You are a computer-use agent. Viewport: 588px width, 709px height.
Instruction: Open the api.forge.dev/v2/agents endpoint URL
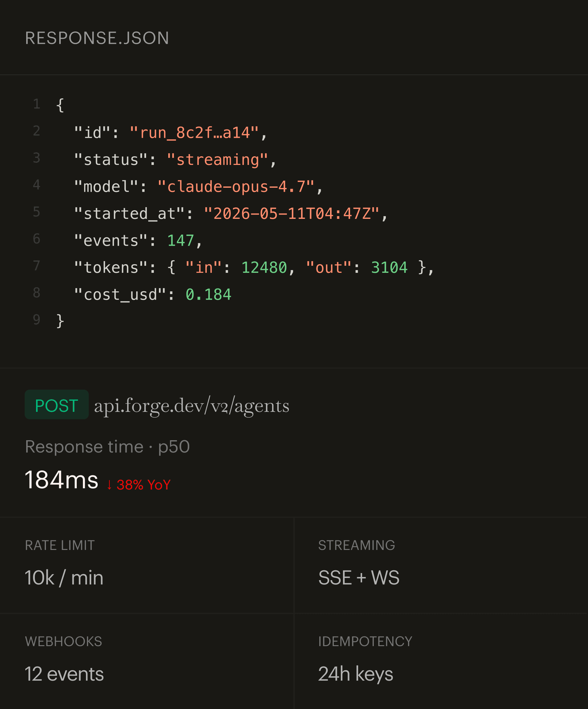point(191,406)
